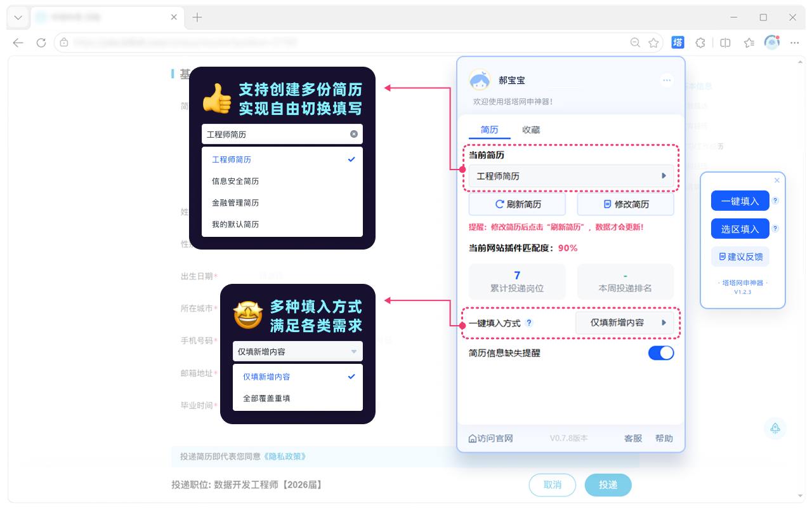Close the floating fill widget

(x=777, y=180)
